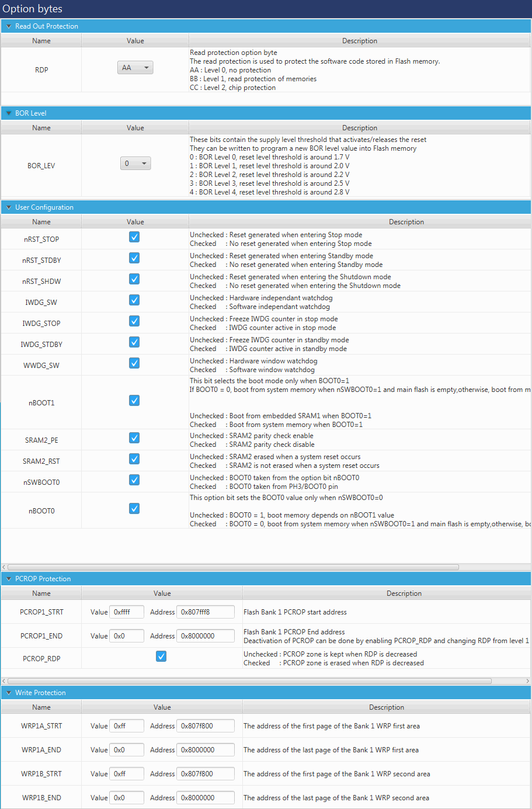Screen dimensions: 532x809
Task: Select the RDP row name
Action: [x=41, y=70]
